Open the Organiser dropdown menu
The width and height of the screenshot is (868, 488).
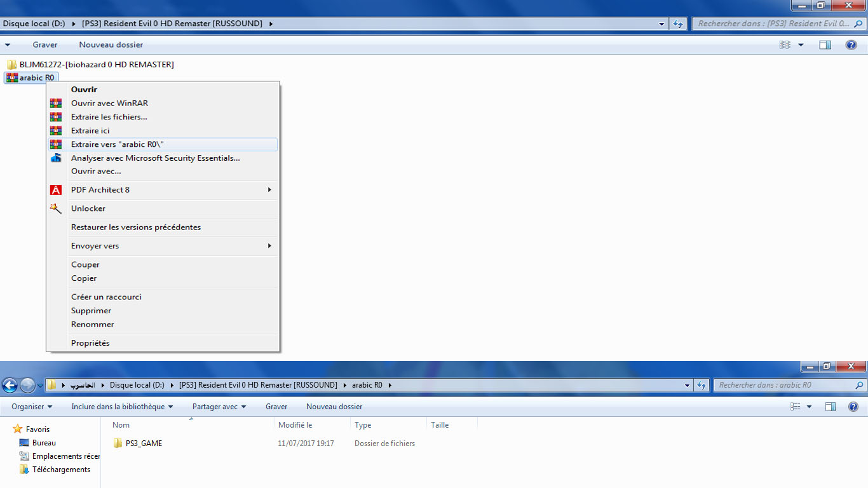click(x=32, y=407)
